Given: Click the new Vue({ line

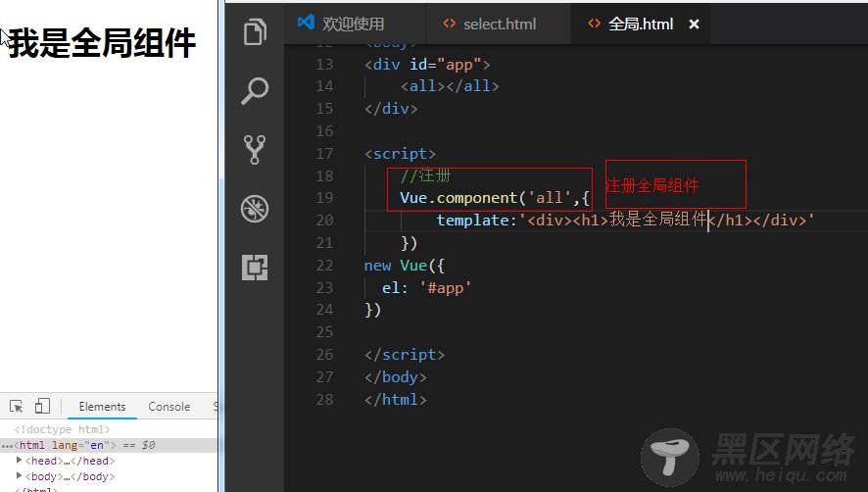Looking at the screenshot, I should [404, 266].
